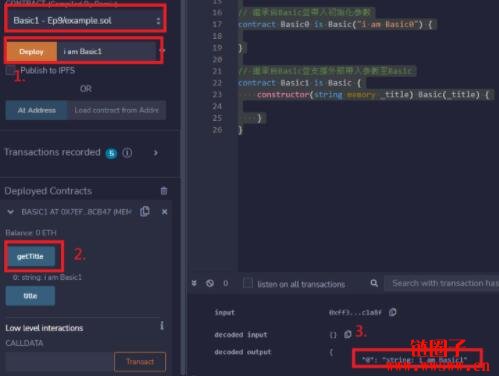The width and height of the screenshot is (499, 376).
Task: Copy the decoded input value
Action: pyautogui.click(x=347, y=334)
